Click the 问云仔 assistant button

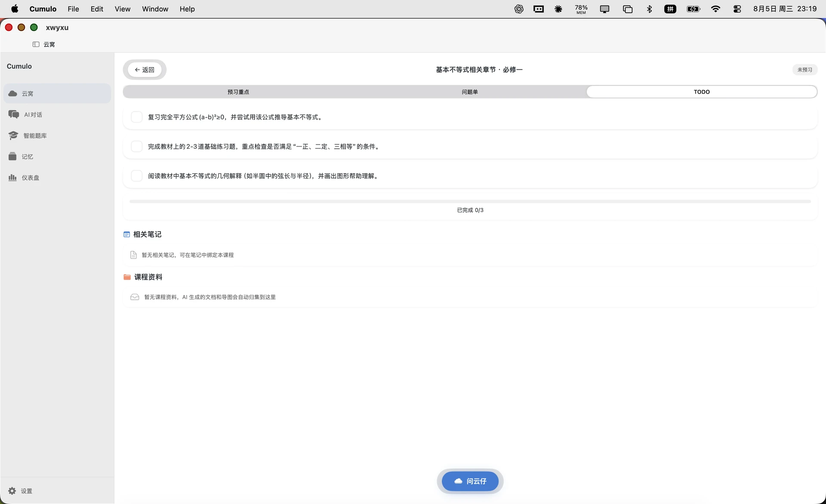pos(470,481)
